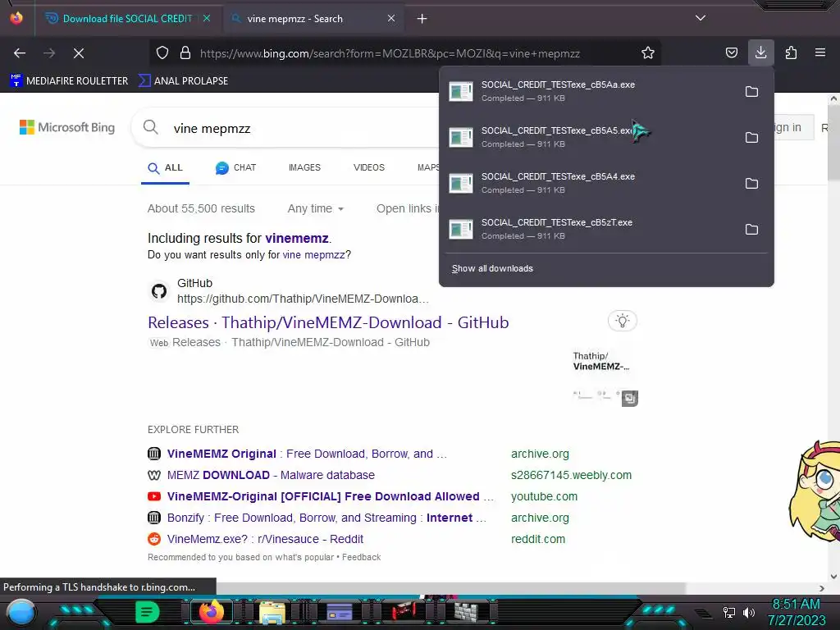Close the vine mepmzz - Search tab
The image size is (840, 630).
391,18
